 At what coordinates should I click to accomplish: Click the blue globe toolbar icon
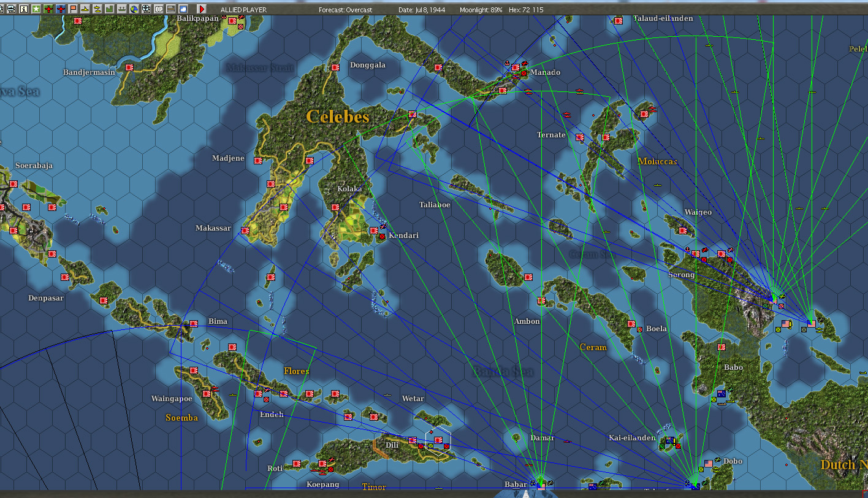pyautogui.click(x=134, y=9)
